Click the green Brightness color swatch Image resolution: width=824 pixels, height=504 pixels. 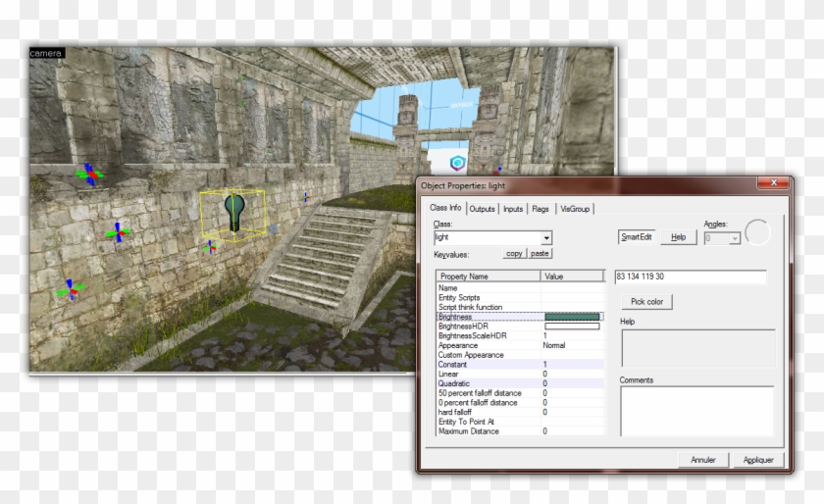(x=571, y=317)
